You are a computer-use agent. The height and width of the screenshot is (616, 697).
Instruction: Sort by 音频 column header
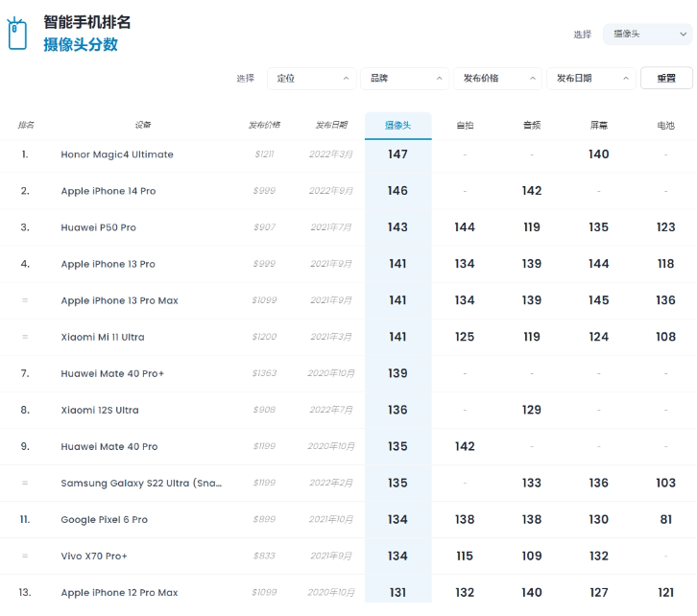pos(532,126)
